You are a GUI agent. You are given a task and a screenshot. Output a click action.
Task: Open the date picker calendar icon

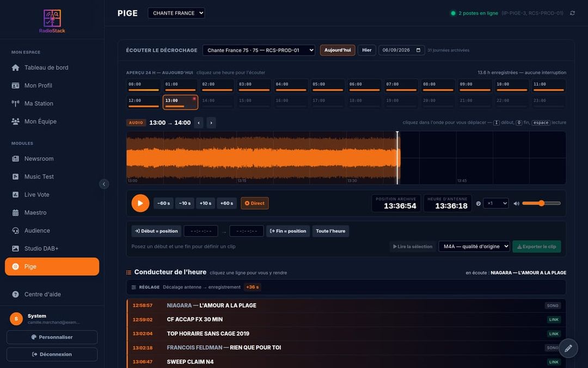tap(418, 50)
